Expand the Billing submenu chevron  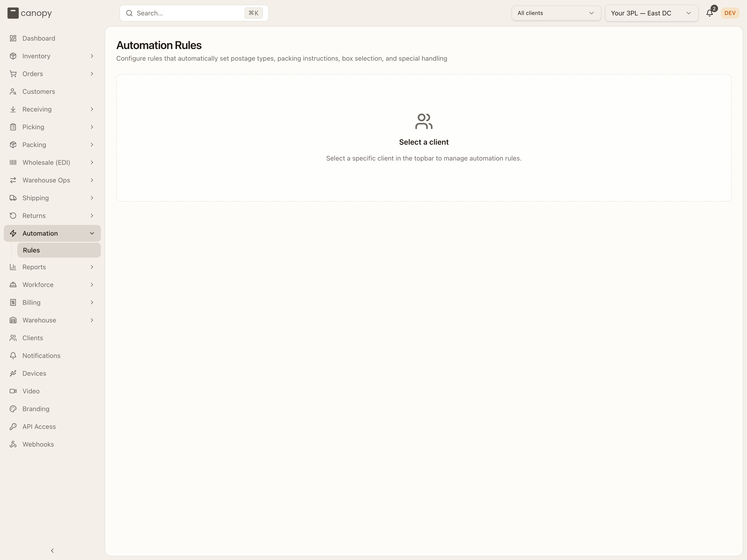92,302
